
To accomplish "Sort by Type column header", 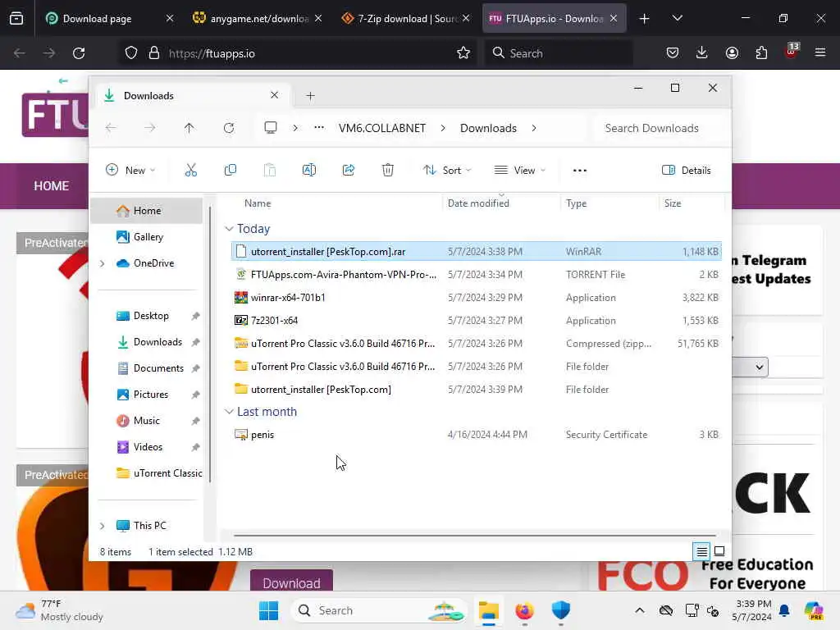I will click(x=577, y=203).
